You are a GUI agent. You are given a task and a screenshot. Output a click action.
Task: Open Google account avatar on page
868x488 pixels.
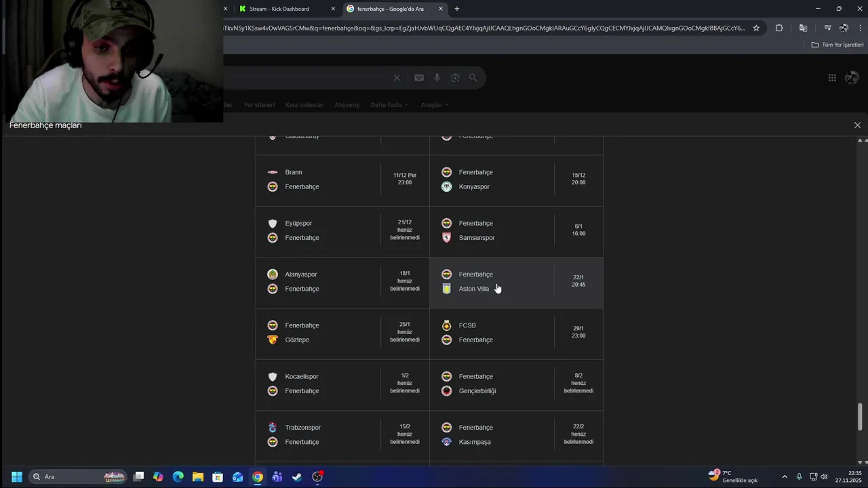(852, 78)
